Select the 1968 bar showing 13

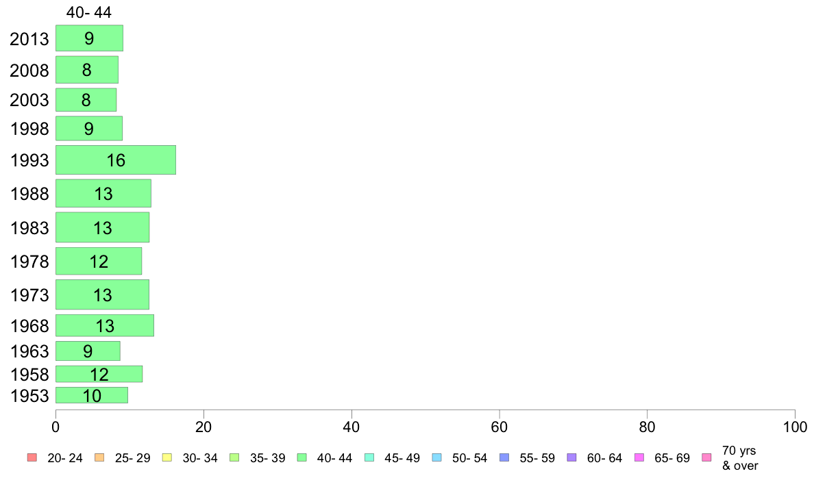coord(105,325)
